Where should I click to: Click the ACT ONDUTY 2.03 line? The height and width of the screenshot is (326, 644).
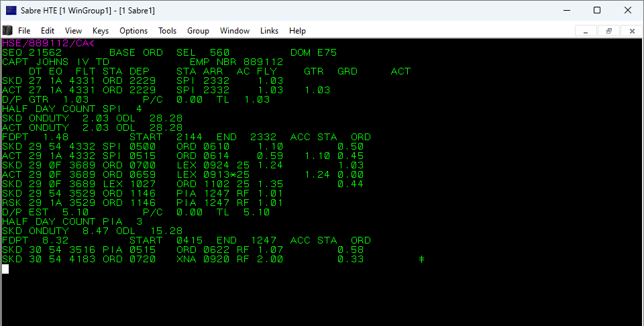93,128
